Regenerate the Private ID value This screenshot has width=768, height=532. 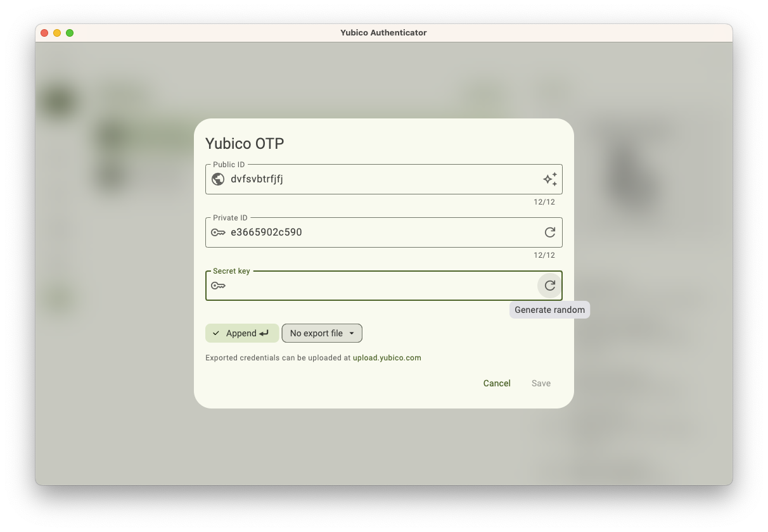click(549, 232)
